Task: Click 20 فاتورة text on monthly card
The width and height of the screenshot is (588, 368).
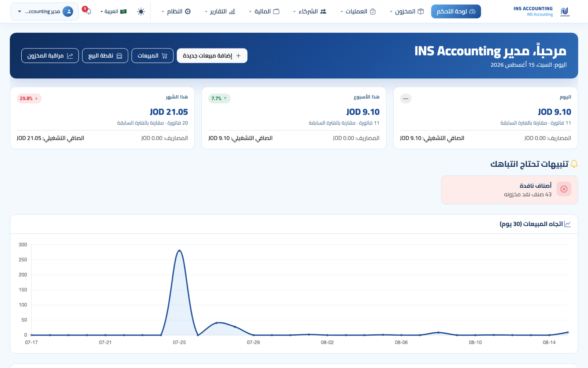Action: [178, 123]
